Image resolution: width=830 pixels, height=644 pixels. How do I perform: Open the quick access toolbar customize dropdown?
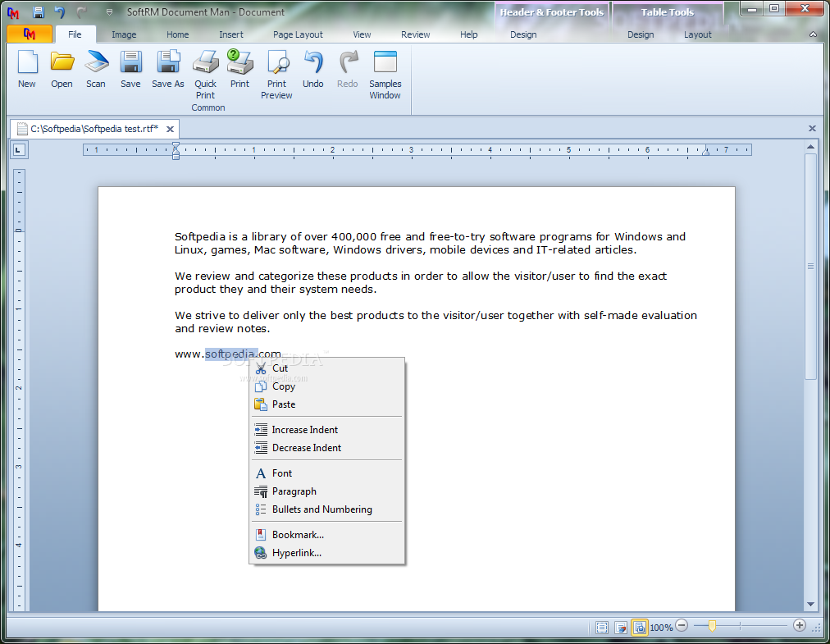pos(109,12)
